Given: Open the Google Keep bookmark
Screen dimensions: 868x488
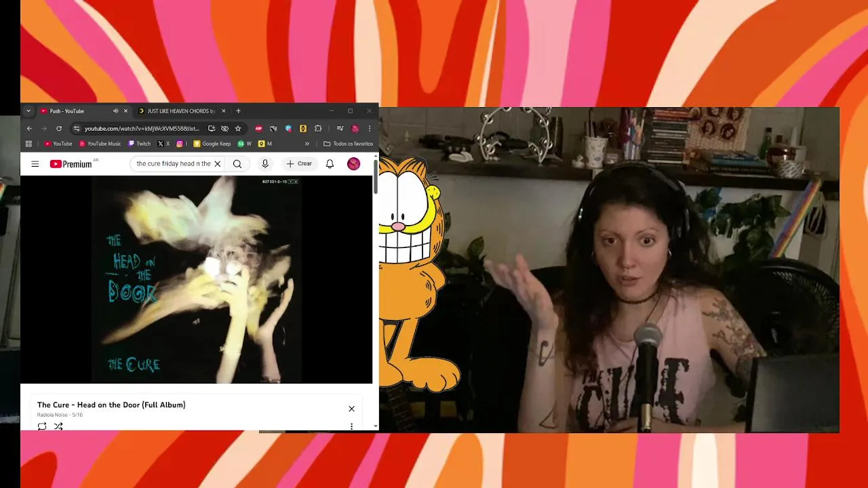Looking at the screenshot, I should pos(212,144).
